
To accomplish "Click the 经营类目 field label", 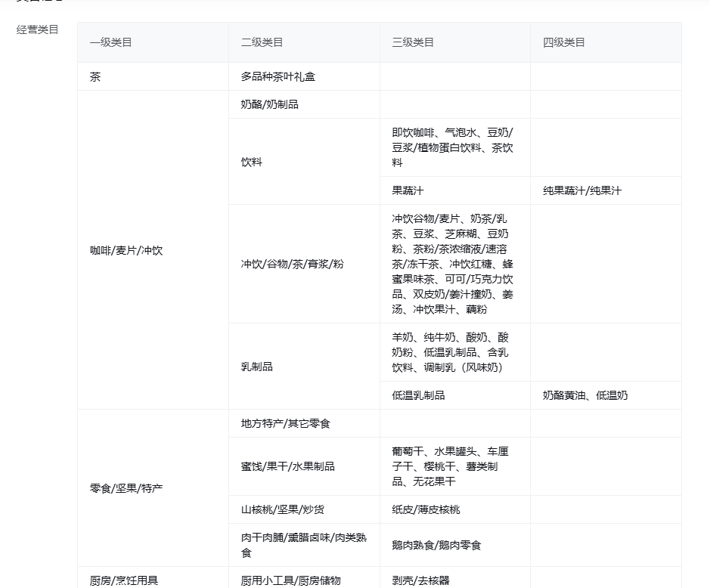I will tap(38, 30).
